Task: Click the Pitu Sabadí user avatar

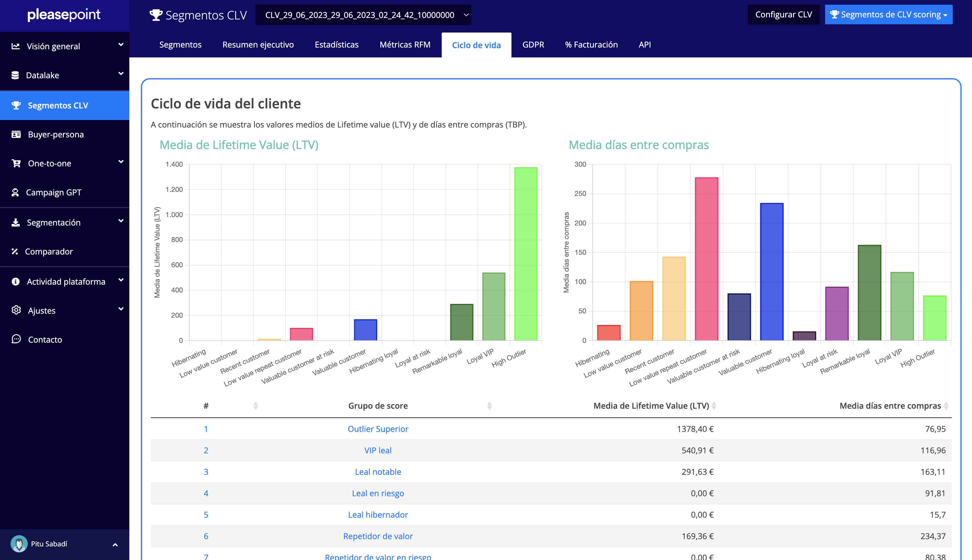Action: tap(19, 543)
